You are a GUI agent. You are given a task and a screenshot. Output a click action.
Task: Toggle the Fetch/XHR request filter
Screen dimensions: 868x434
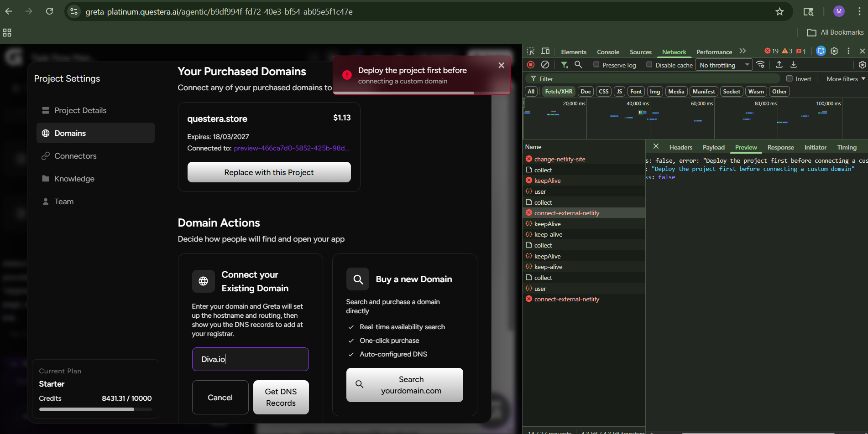point(559,92)
